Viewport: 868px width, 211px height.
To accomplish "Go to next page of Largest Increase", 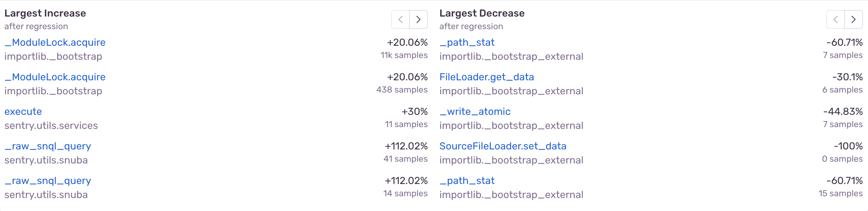I will tap(418, 19).
